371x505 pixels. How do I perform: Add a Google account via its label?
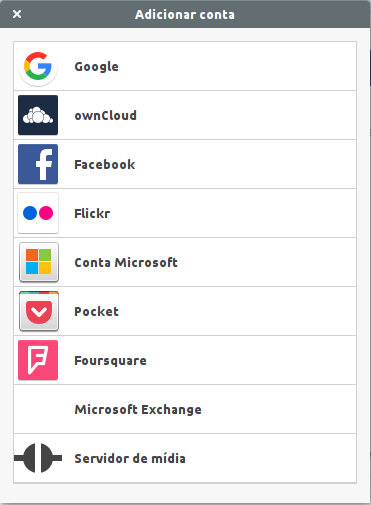pyautogui.click(x=96, y=67)
